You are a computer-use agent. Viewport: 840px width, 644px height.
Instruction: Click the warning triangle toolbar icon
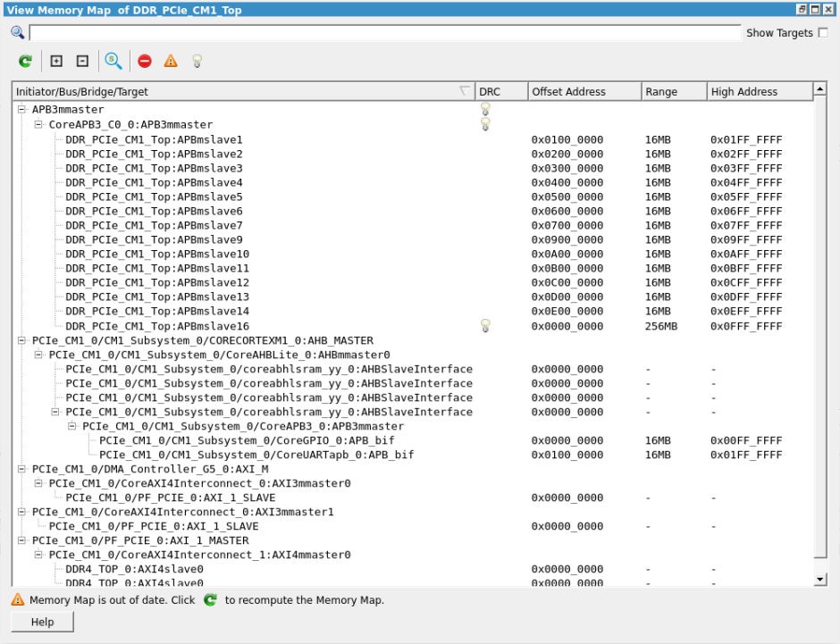[x=169, y=61]
